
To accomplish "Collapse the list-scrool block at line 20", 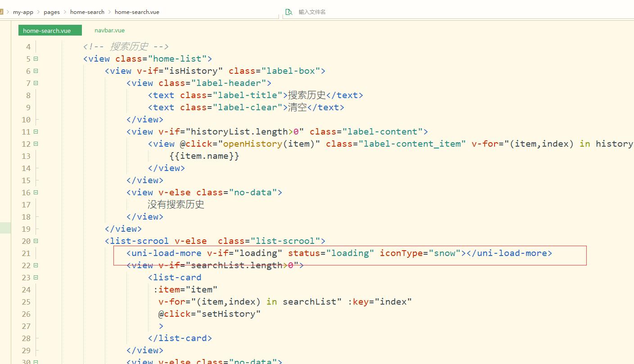I will (x=36, y=241).
